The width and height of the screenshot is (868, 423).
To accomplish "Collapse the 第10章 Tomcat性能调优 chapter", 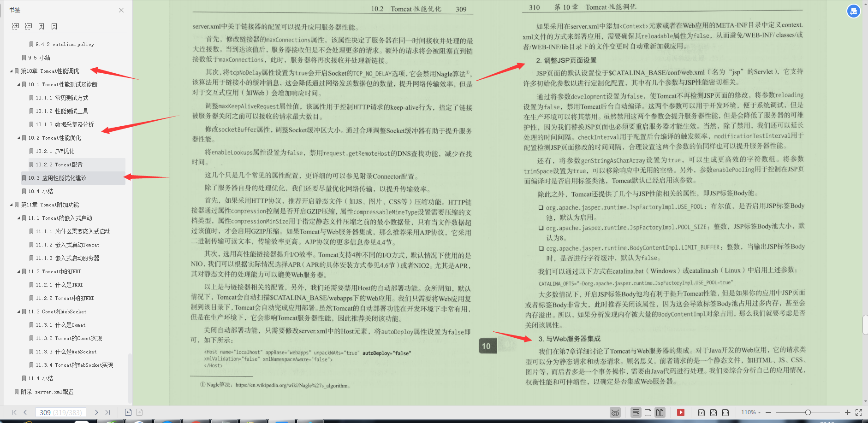I will [x=12, y=71].
